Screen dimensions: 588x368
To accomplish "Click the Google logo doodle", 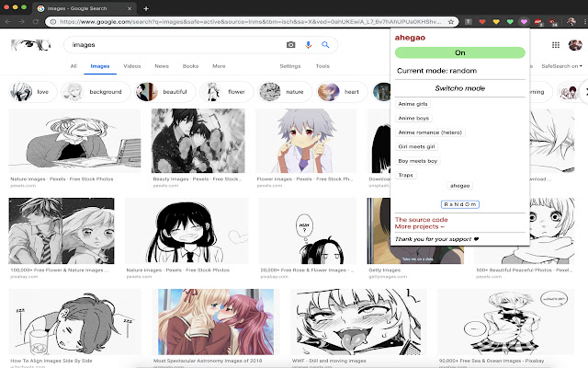I will pos(30,45).
